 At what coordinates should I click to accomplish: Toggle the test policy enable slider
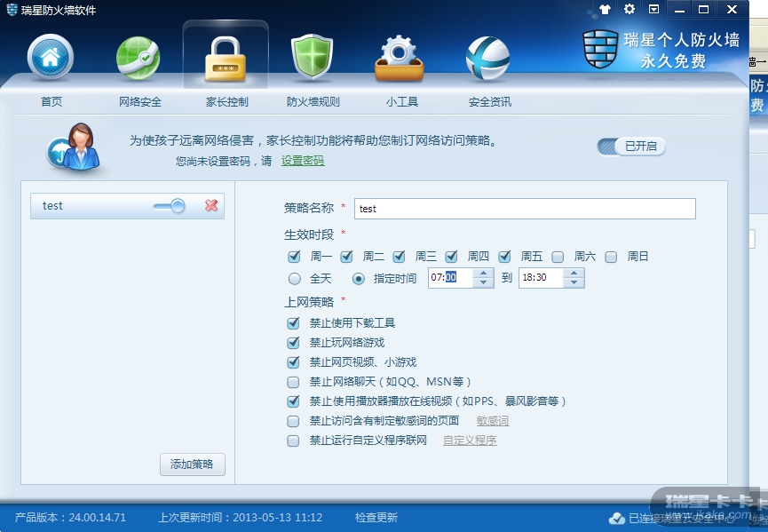point(169,206)
